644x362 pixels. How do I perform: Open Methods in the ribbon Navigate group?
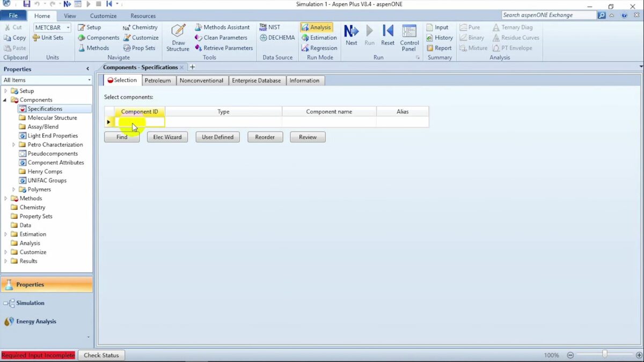[x=93, y=48]
